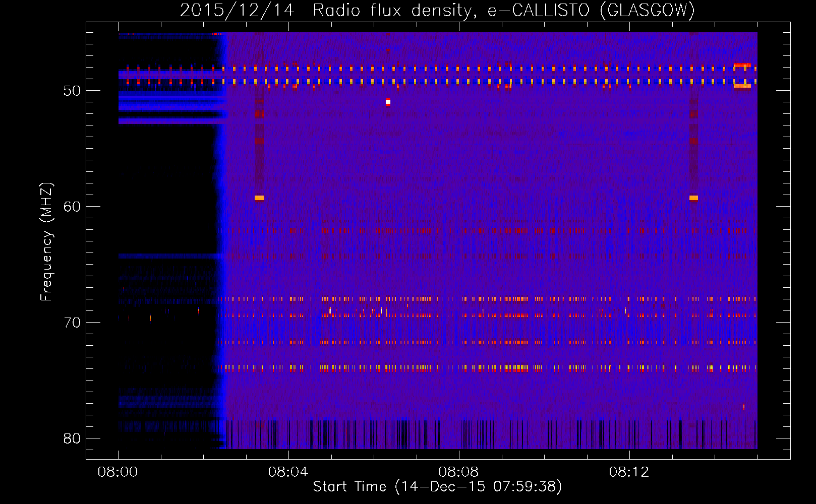The image size is (816, 504).
Task: Click the orange marker near 59 MHz after 08:13
Action: [x=693, y=198]
